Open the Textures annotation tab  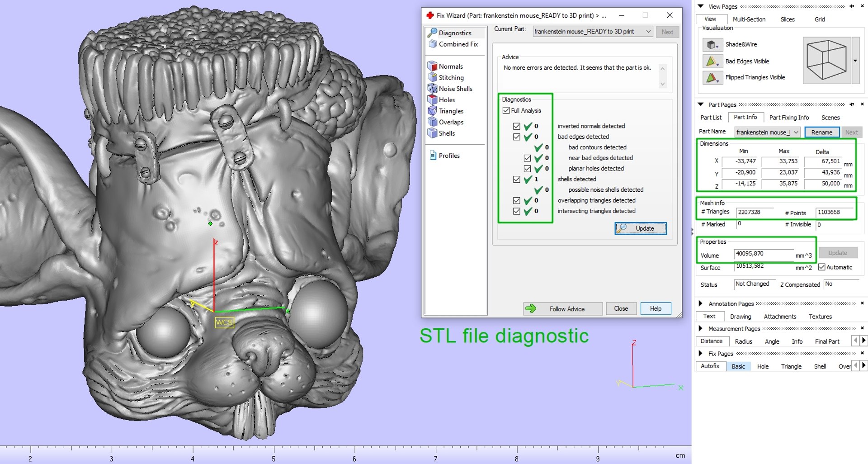[x=820, y=317]
